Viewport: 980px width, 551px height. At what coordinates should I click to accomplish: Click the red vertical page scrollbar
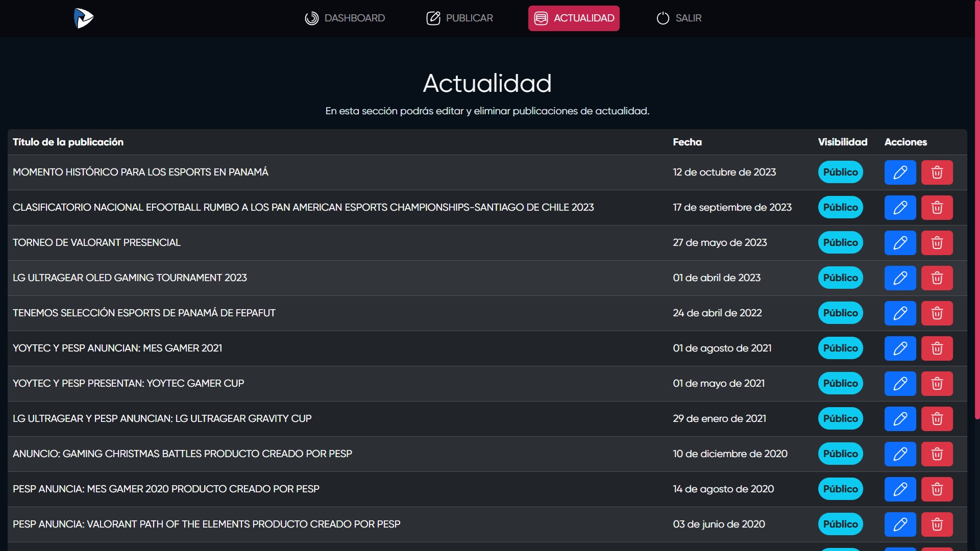(977, 209)
